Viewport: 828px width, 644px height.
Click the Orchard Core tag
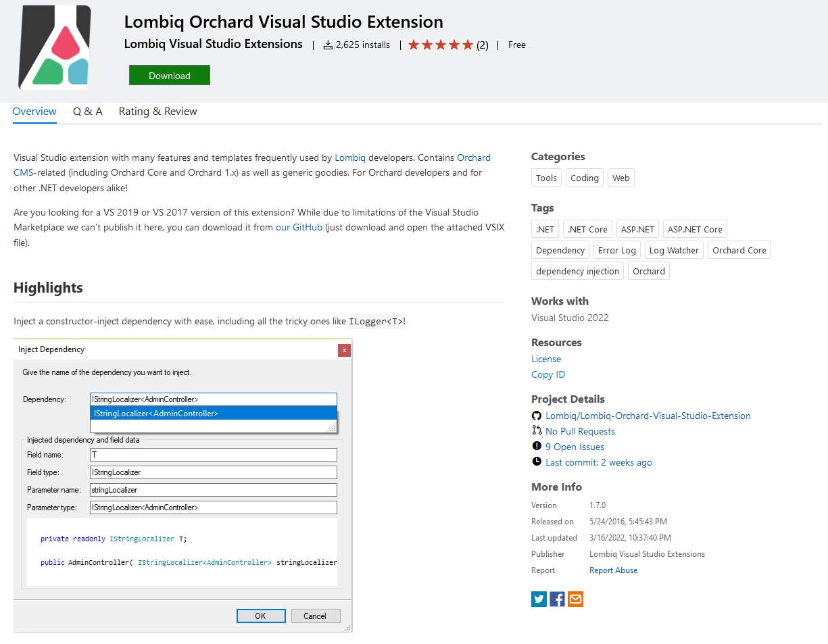point(739,250)
